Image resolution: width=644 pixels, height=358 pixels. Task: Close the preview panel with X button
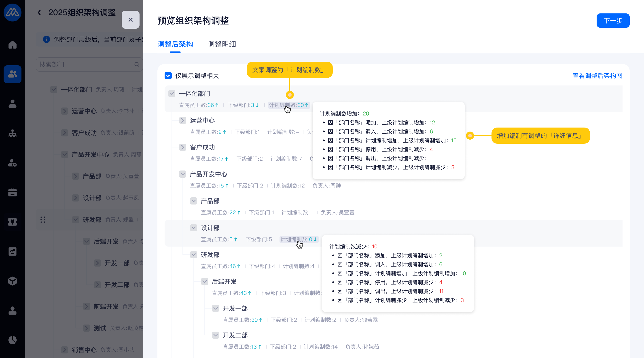tap(130, 20)
